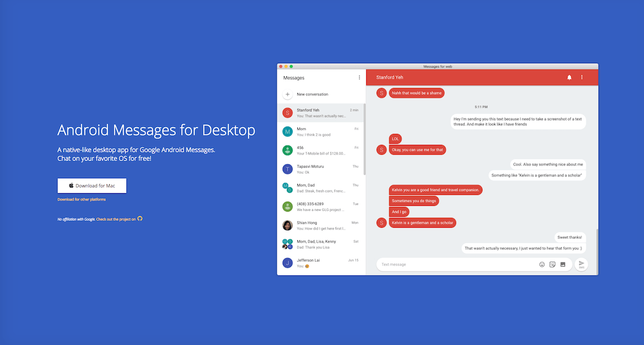This screenshot has width=644, height=345.
Task: Open the conversation overflow menu in the red header
Action: (x=581, y=76)
